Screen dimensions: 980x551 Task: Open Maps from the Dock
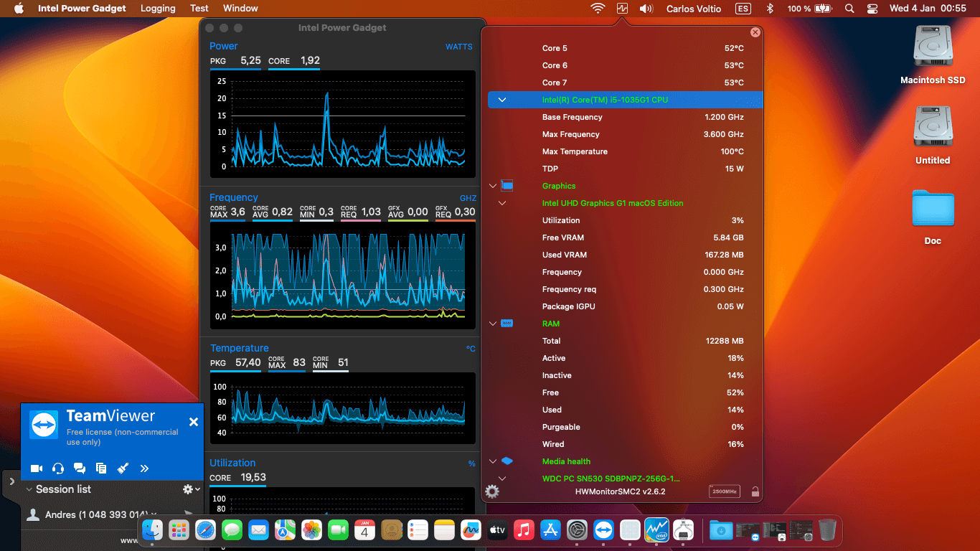285,530
